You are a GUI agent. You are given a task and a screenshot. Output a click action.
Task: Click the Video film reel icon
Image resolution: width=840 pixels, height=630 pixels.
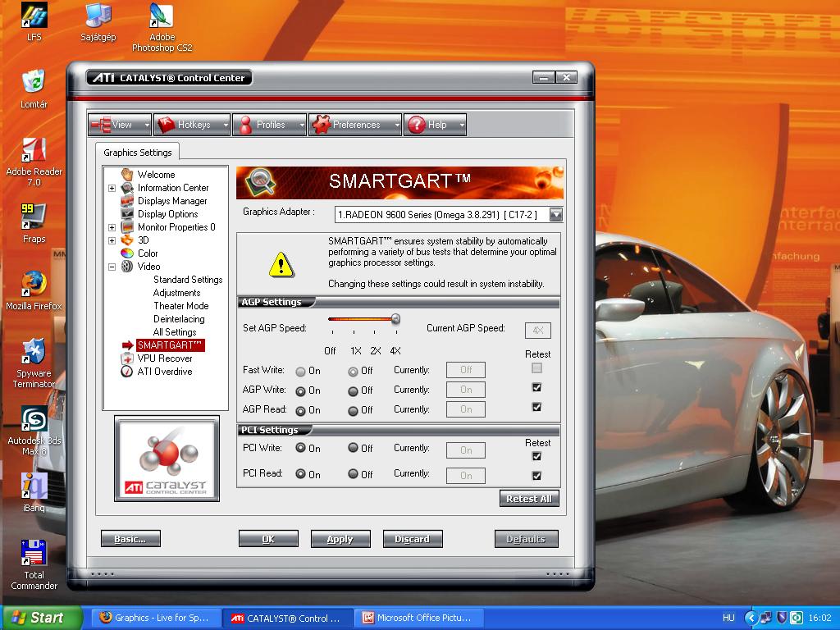(127, 267)
